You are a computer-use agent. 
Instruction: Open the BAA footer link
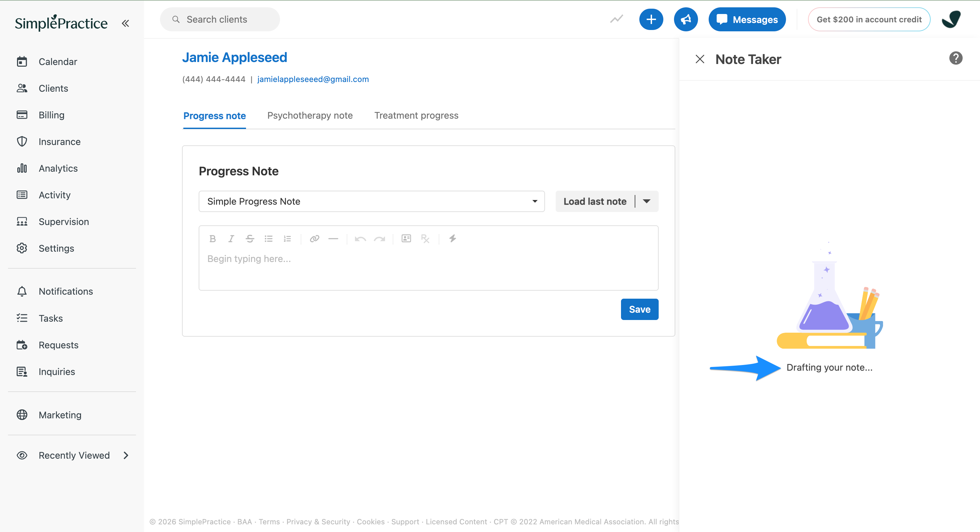pos(244,522)
